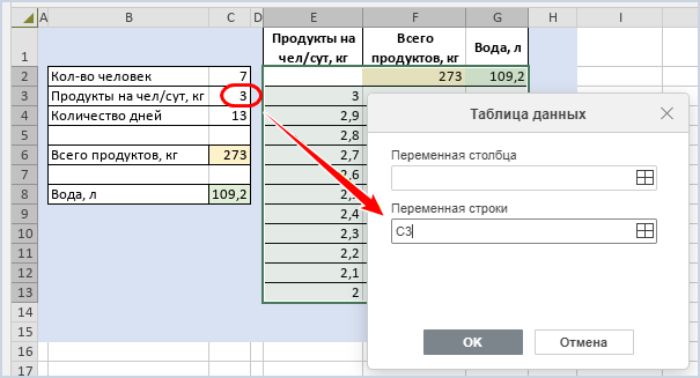Select column E header
This screenshot has width=700, height=378.
[x=313, y=17]
